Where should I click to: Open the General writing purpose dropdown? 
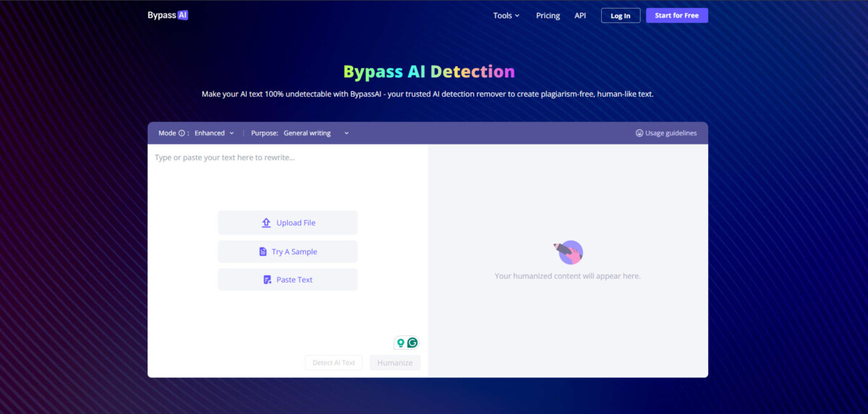point(316,133)
